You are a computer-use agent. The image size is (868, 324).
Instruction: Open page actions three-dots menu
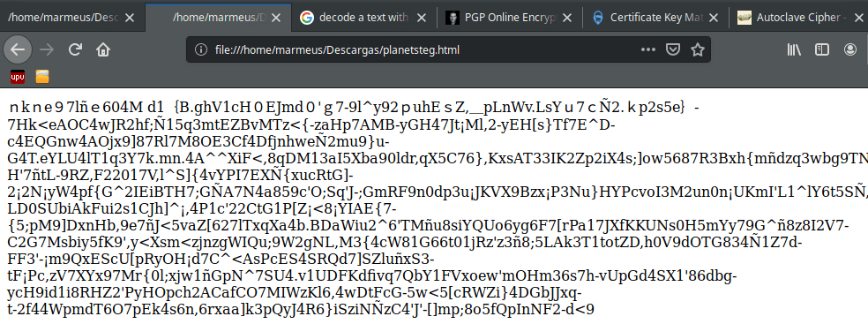pyautogui.click(x=647, y=49)
